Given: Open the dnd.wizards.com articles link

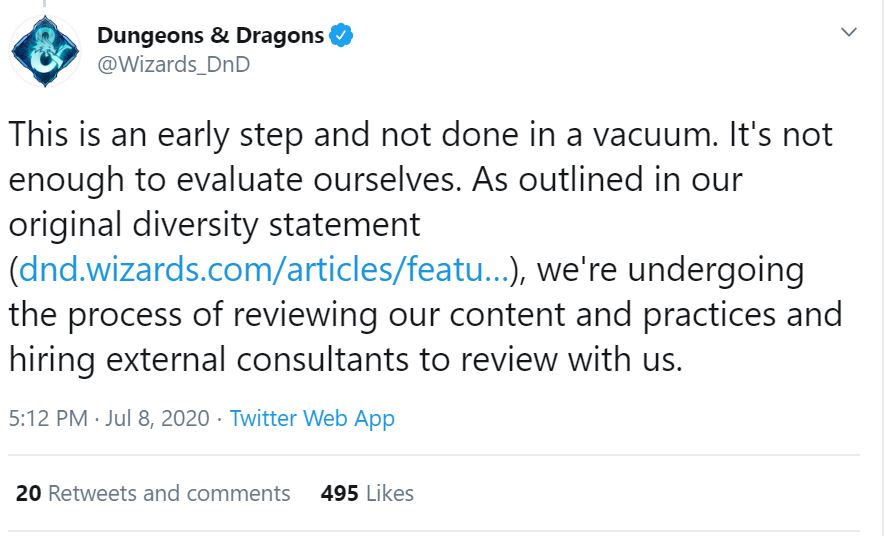Looking at the screenshot, I should [266, 269].
